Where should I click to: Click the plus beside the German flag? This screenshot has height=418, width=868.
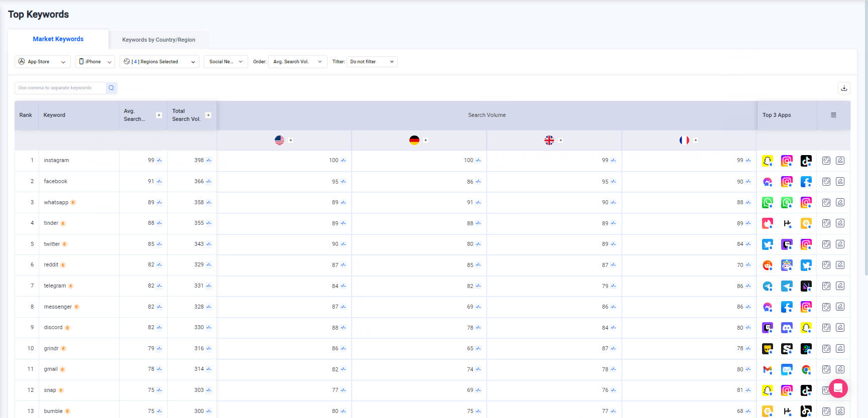pos(425,141)
